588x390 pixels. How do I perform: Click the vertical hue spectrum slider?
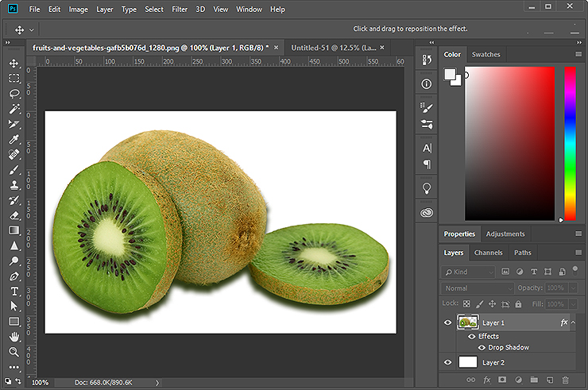[570, 143]
